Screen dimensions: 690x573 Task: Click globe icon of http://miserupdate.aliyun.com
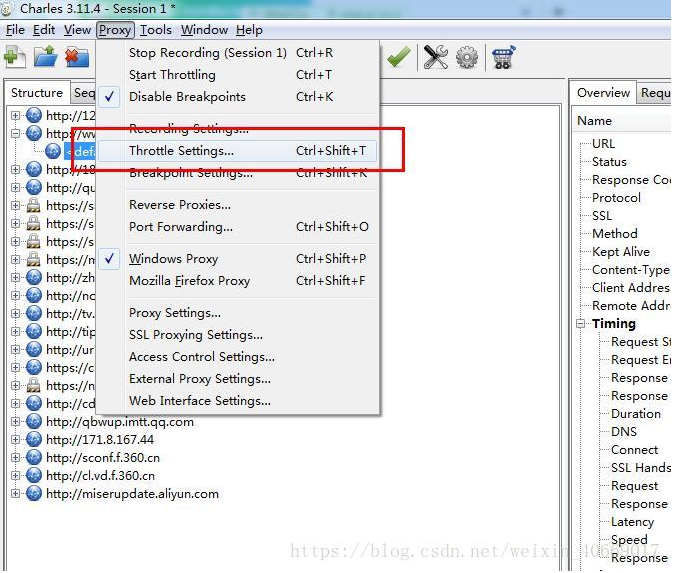(34, 493)
